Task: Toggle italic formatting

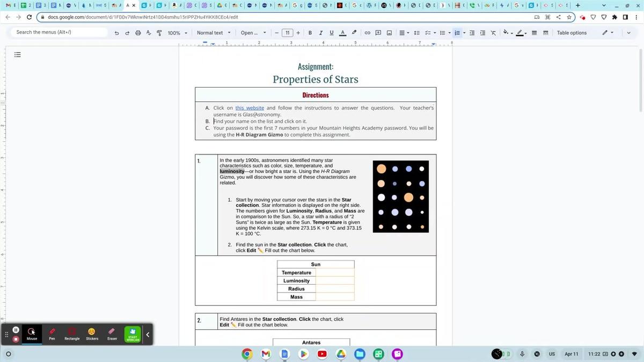Action: (321, 33)
